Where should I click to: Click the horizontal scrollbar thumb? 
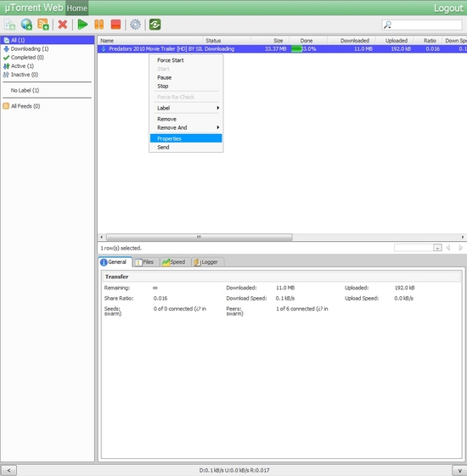point(199,237)
